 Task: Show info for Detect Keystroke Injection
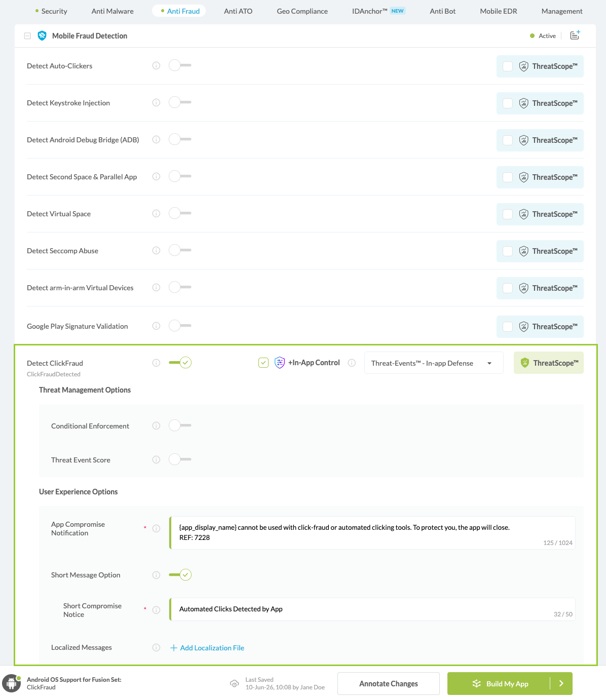tap(156, 102)
